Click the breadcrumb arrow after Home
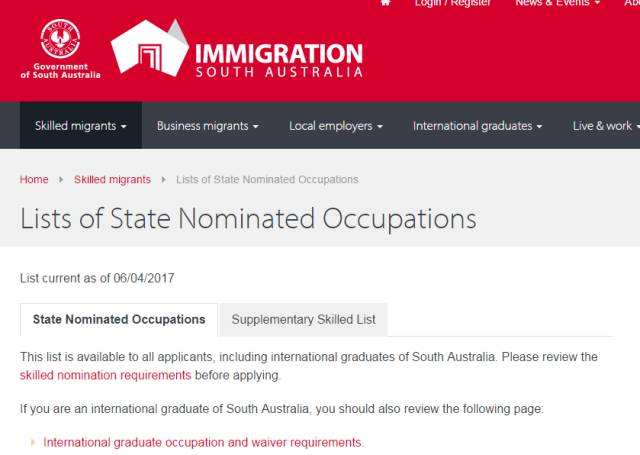 tap(61, 180)
